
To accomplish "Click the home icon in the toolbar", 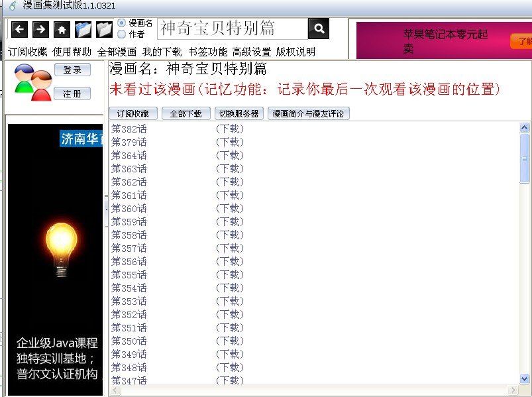I will click(x=62, y=29).
